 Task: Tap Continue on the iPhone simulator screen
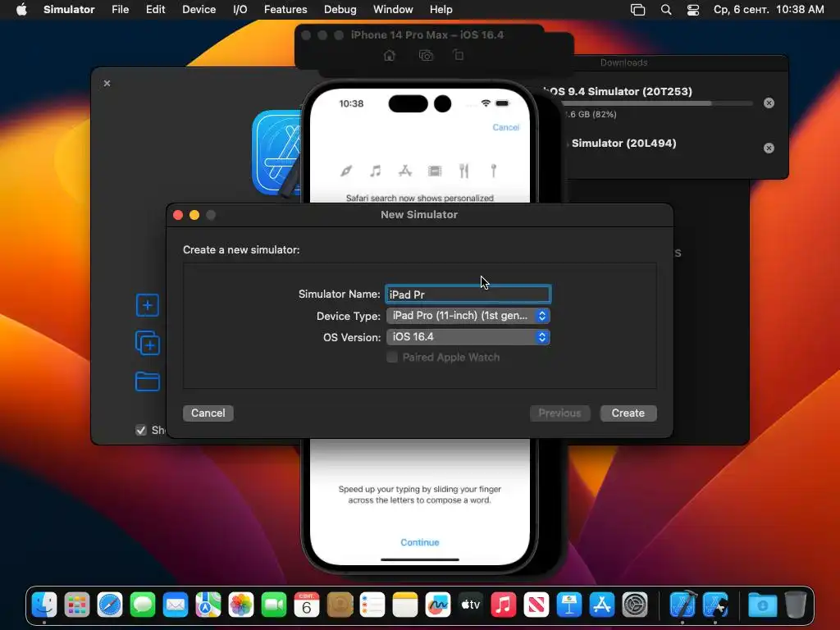(x=419, y=542)
